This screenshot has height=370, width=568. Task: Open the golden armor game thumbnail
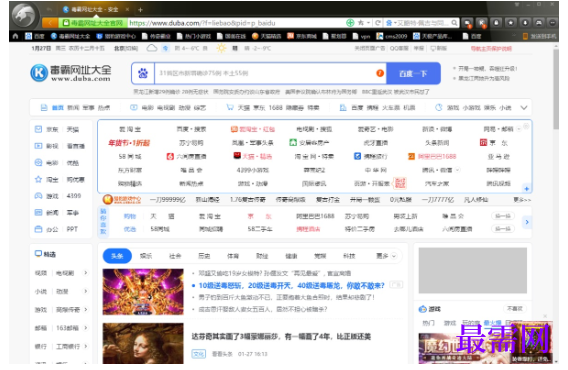click(143, 292)
